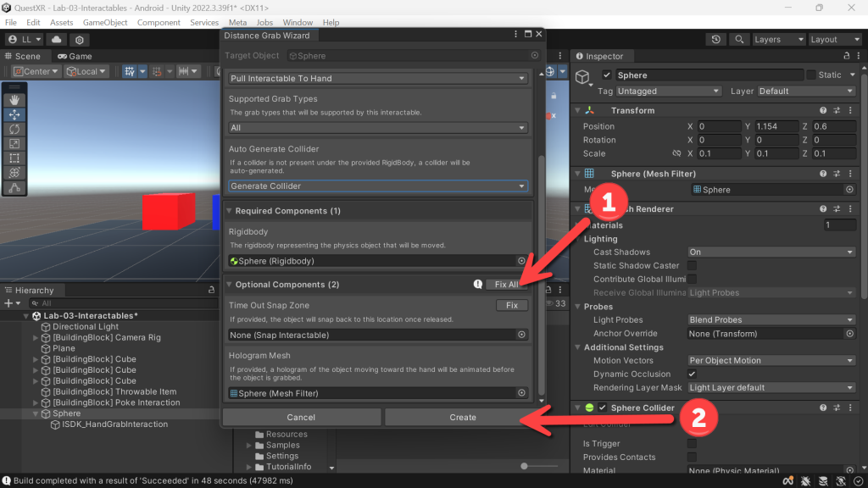Toggle Dynamic Occlusion checkbox
Viewport: 868px width, 488px height.
(x=692, y=374)
